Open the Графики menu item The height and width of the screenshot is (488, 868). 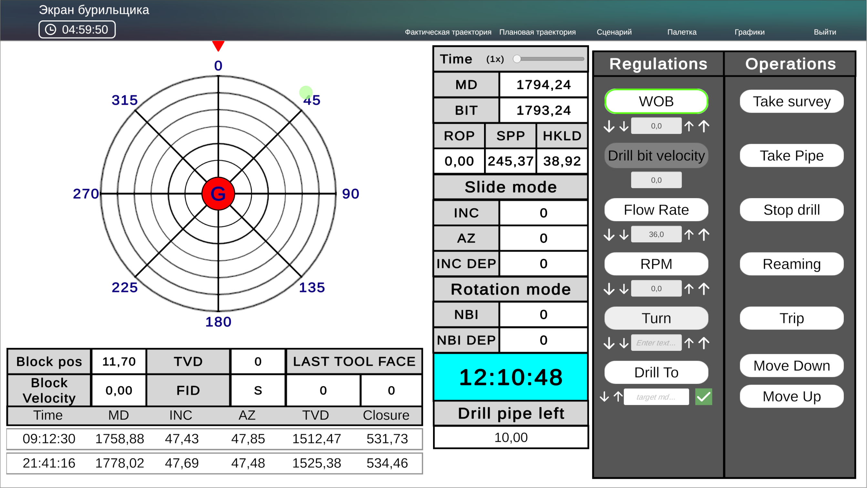[x=749, y=32]
